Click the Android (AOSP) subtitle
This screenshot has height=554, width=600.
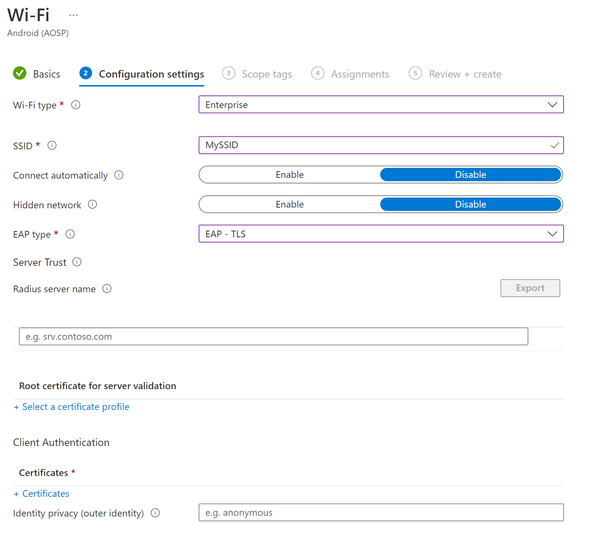[x=38, y=33]
